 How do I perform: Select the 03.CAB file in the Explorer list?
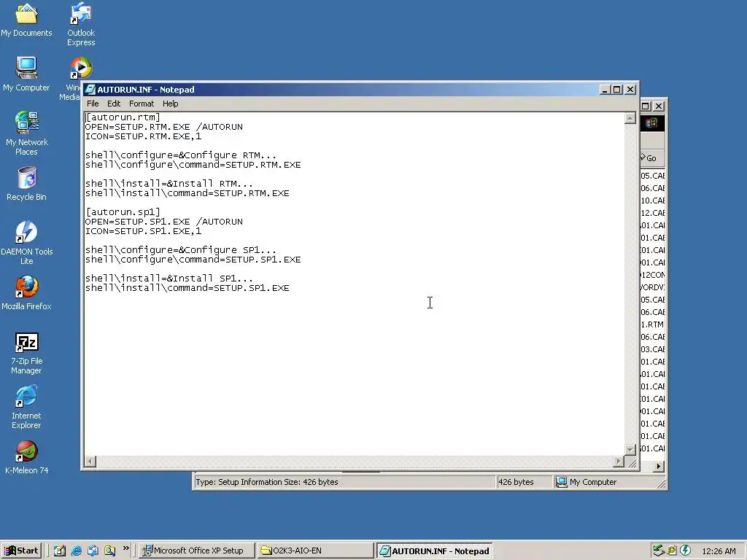(653, 349)
